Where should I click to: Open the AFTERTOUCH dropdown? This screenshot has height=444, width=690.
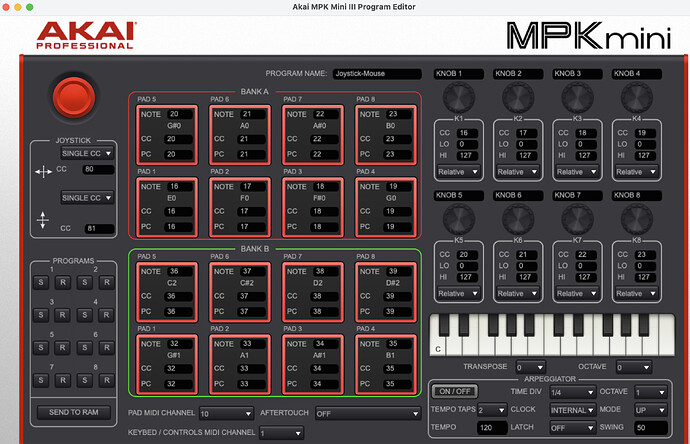[365, 413]
